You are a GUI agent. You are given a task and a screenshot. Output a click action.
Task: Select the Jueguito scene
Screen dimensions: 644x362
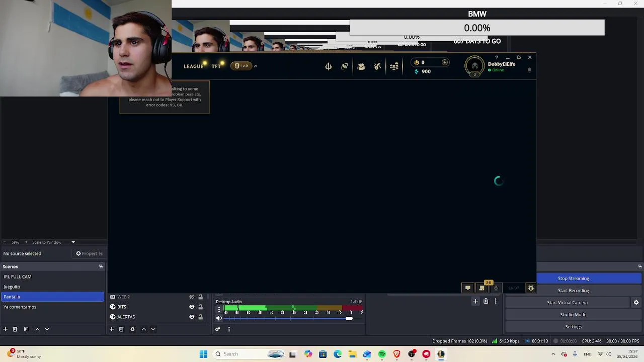click(x=52, y=287)
